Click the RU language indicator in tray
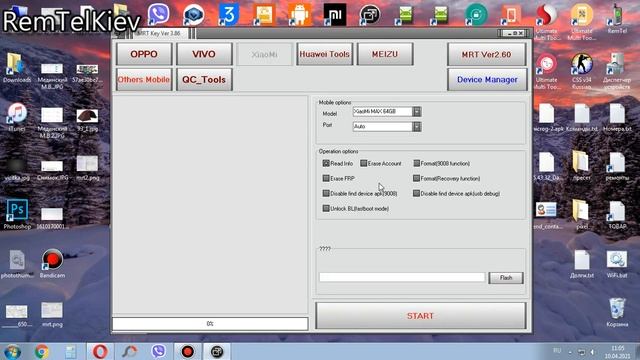Viewport: 640px width, 360px height. tap(557, 351)
